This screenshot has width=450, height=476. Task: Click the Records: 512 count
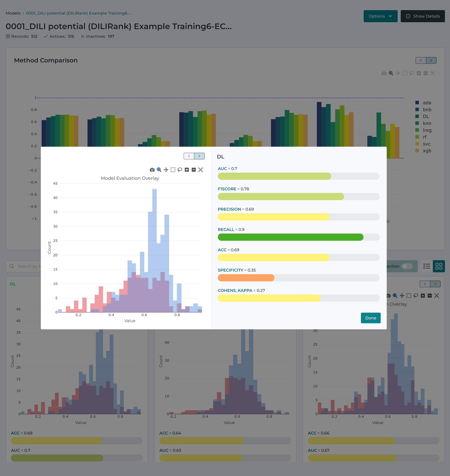pyautogui.click(x=34, y=37)
